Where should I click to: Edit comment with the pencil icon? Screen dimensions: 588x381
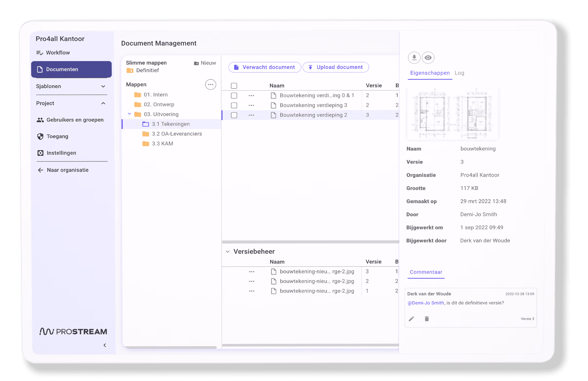pos(411,319)
